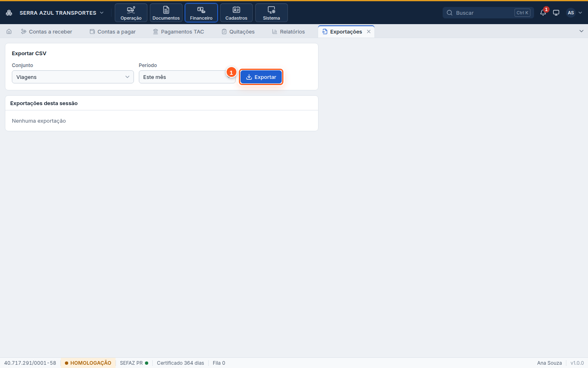Open the Relatórios tab
Image resolution: width=588 pixels, height=368 pixels.
pos(289,31)
